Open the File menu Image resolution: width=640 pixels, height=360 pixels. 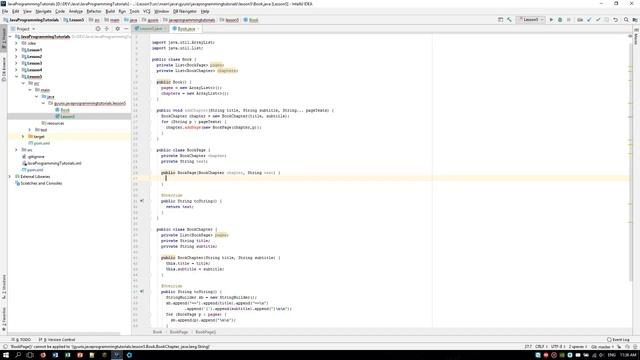click(x=5, y=11)
